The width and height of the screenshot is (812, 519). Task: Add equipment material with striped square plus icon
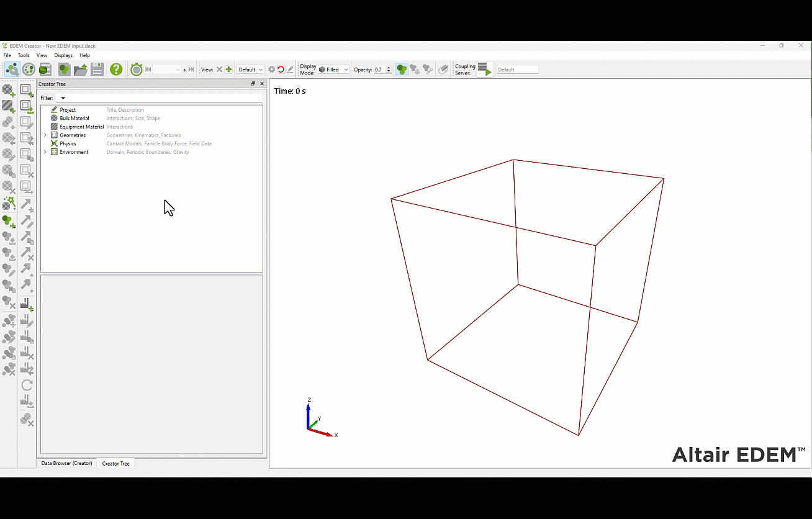pyautogui.click(x=9, y=106)
